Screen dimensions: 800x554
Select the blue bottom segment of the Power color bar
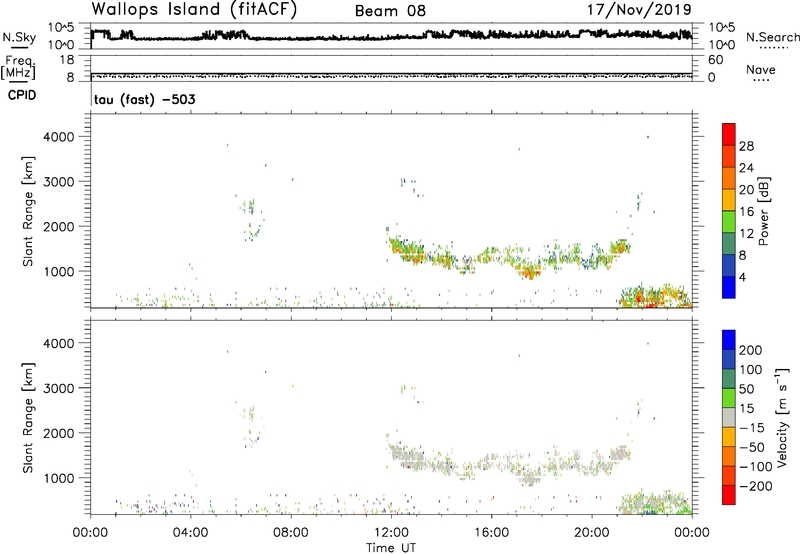[729, 287]
